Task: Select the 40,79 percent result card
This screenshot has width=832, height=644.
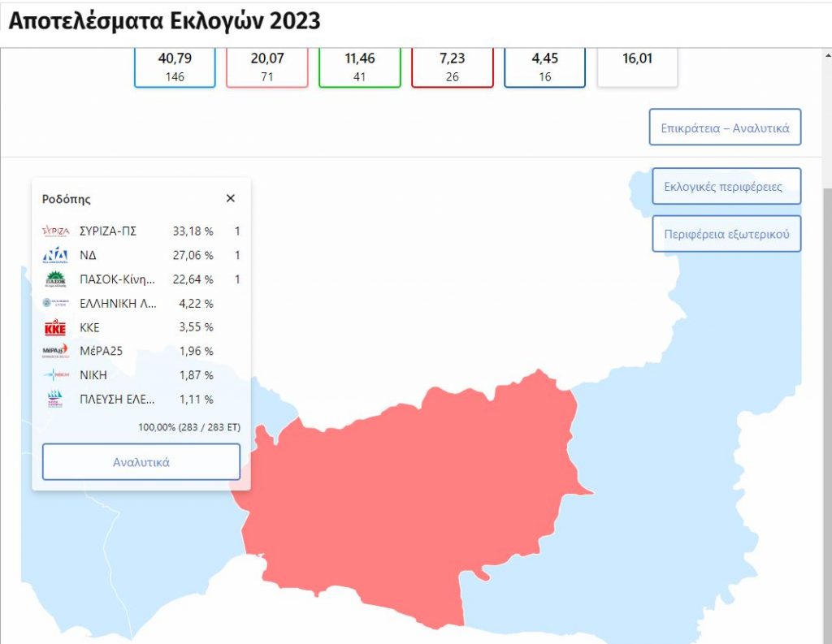Action: click(x=175, y=67)
